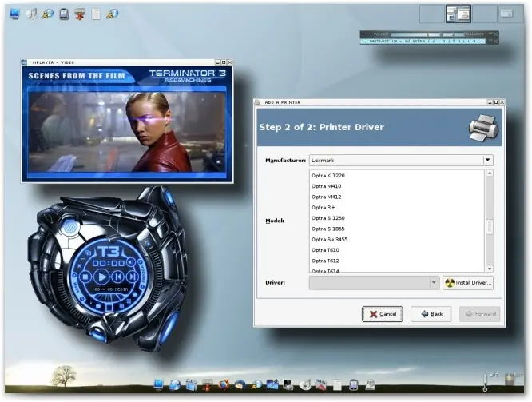Open the disk drive icon in dock
Screen dimensions: 532x402
point(370,384)
